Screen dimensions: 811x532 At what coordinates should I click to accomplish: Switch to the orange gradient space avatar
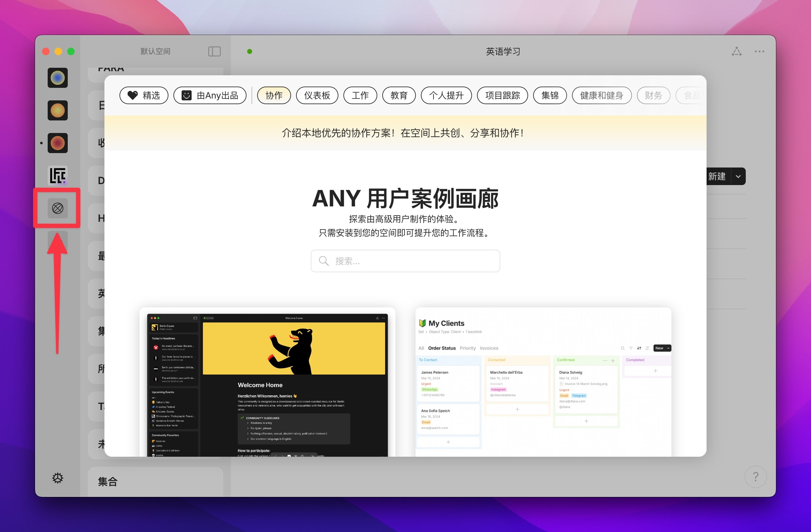(x=58, y=110)
